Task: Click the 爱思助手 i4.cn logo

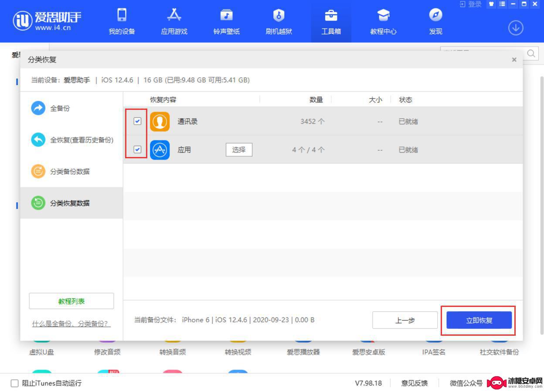Action: click(47, 20)
